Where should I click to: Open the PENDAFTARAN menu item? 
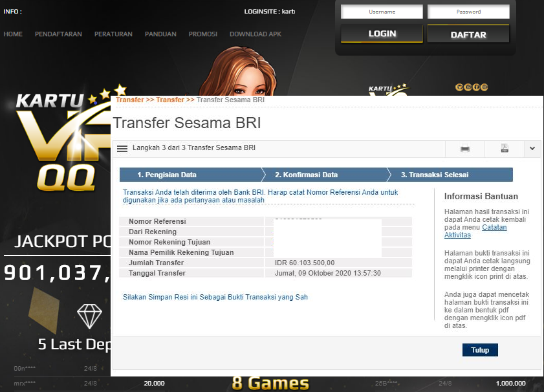click(58, 34)
